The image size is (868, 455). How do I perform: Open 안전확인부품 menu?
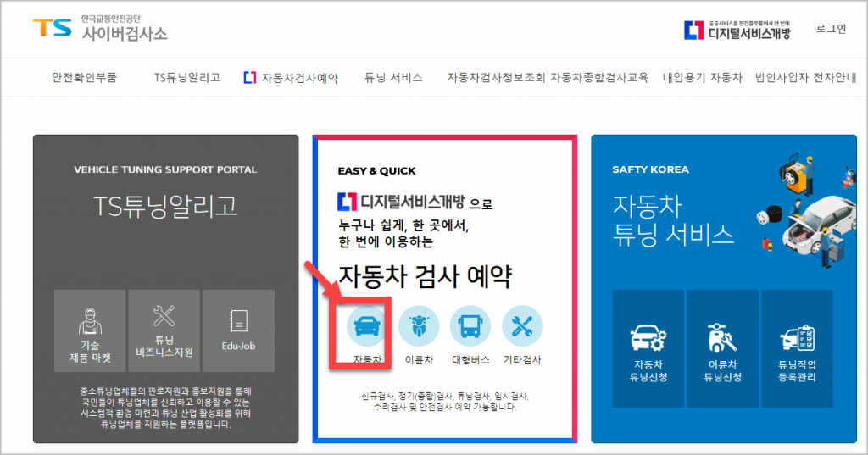(x=84, y=77)
